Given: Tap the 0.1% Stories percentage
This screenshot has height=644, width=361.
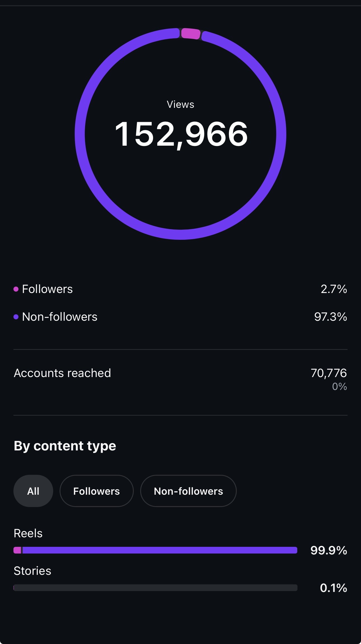Looking at the screenshot, I should pos(334,588).
